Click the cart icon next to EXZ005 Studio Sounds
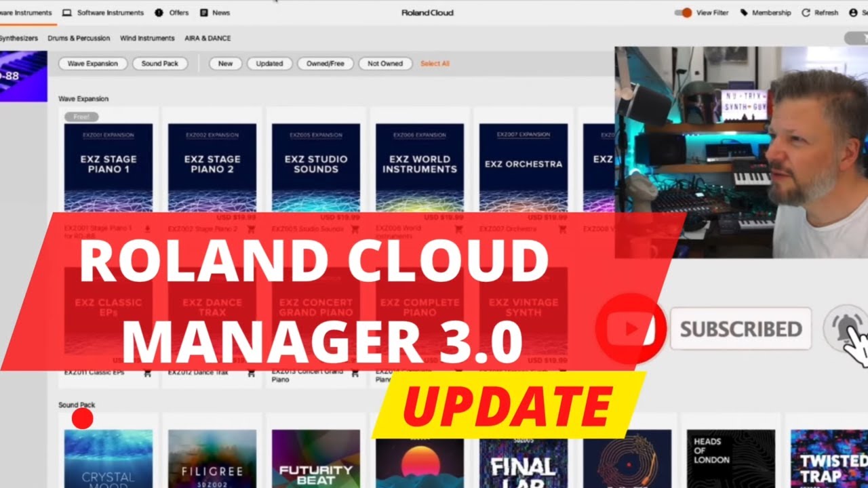The height and width of the screenshot is (488, 868). 355,229
